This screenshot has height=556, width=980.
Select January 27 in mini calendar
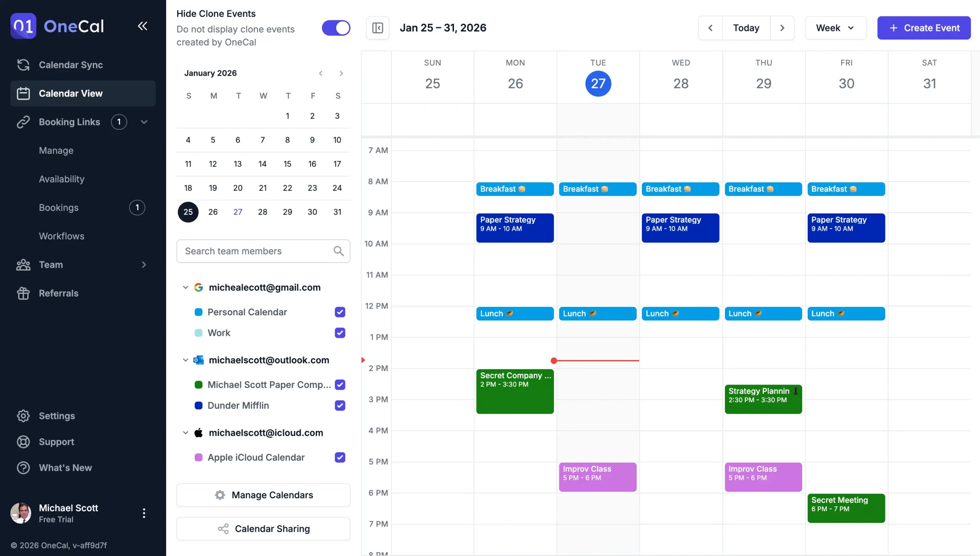[x=238, y=212]
